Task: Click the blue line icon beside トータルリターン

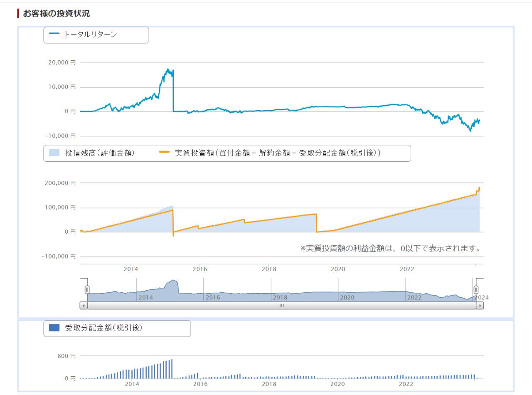Action: (x=54, y=35)
